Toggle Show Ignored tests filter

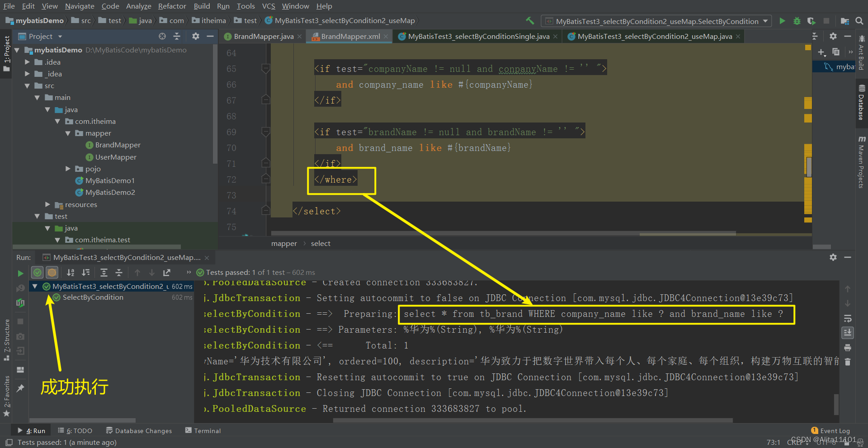[52, 273]
